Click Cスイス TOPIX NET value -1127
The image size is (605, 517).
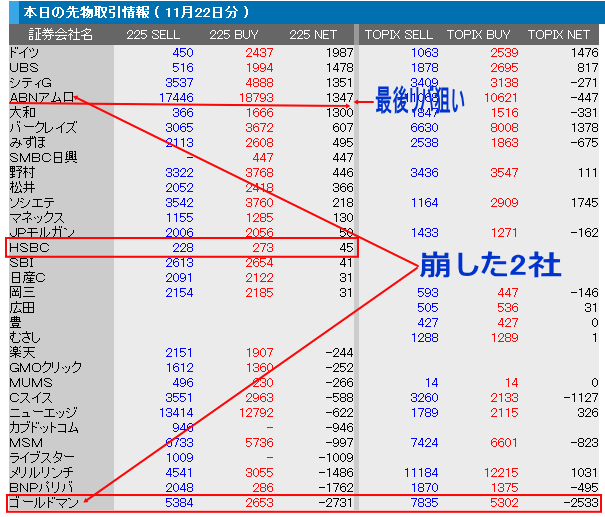pyautogui.click(x=581, y=398)
